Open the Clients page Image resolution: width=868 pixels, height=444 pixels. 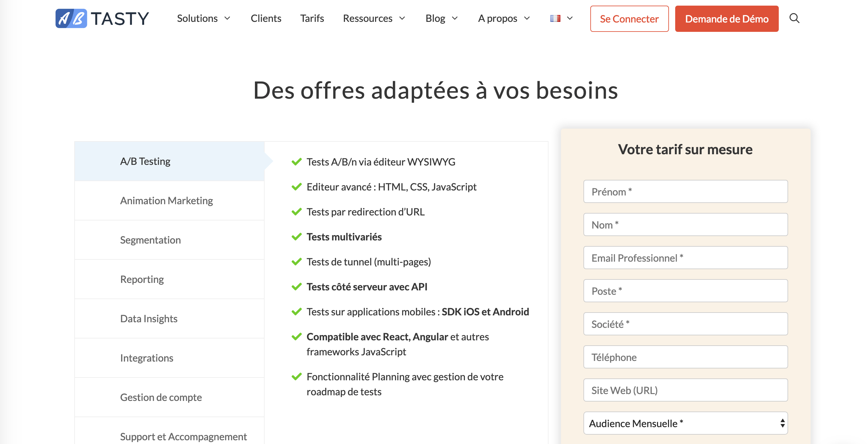pyautogui.click(x=266, y=18)
